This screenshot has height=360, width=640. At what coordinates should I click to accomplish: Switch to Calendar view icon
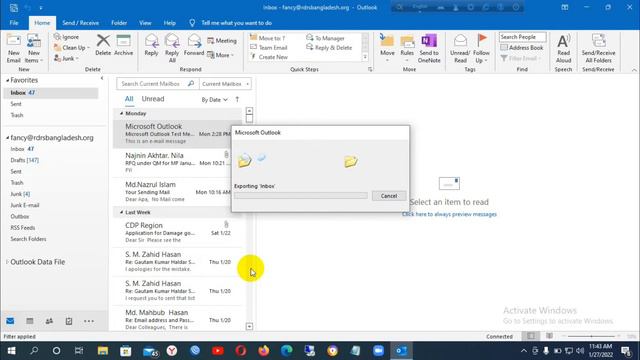pos(30,321)
